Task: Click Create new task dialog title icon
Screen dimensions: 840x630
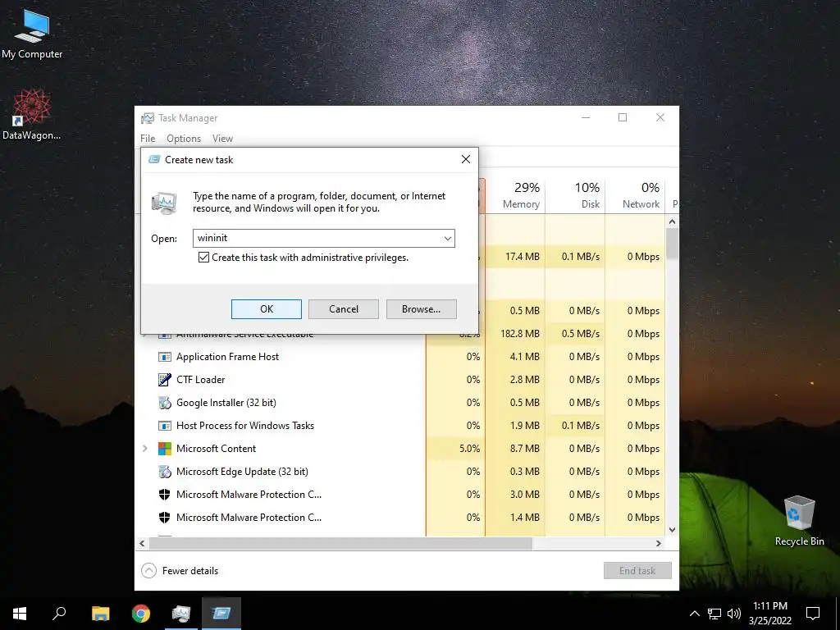Action: click(x=154, y=160)
